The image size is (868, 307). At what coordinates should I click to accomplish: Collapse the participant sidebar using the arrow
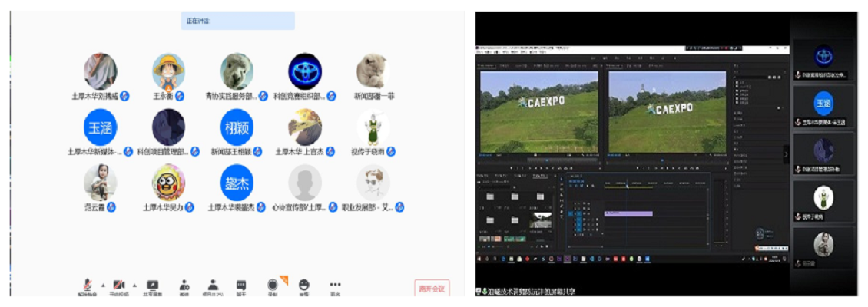786,154
